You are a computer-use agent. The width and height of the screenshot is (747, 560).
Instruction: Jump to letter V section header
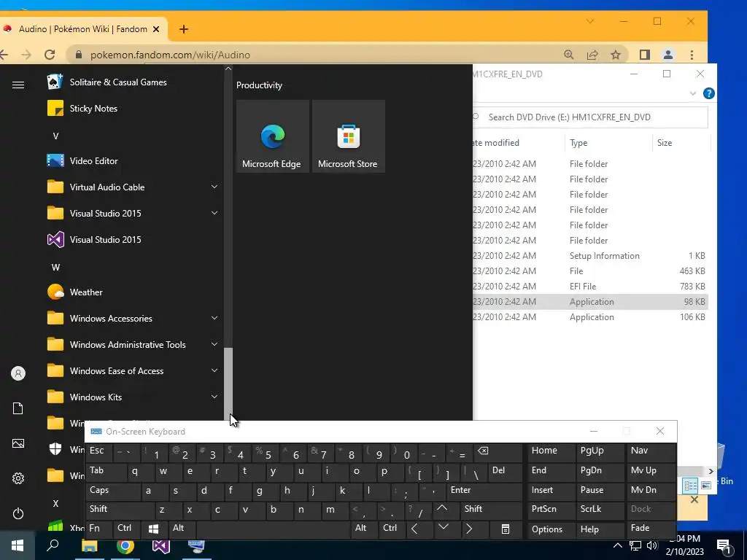point(55,136)
